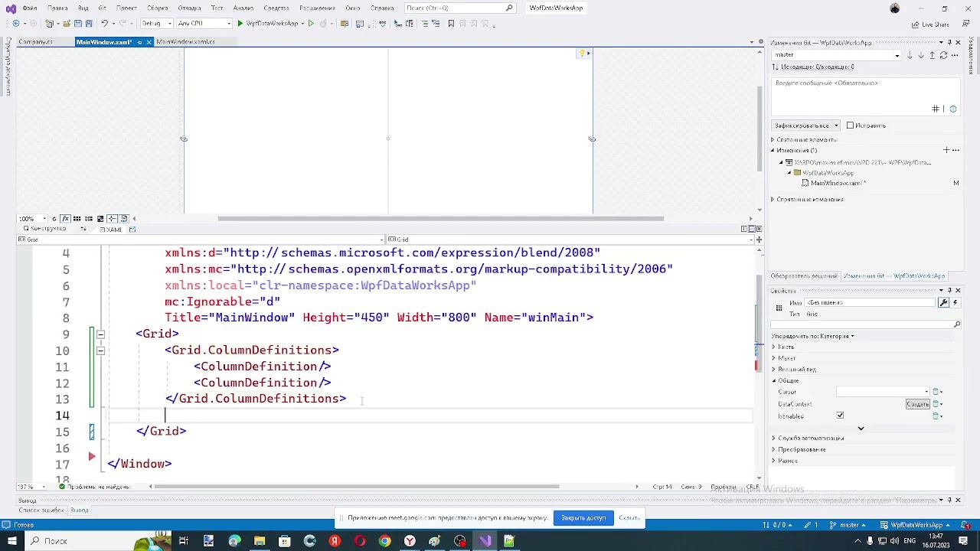Click the element Имя field in Свойства
The height and width of the screenshot is (551, 980).
coord(869,302)
